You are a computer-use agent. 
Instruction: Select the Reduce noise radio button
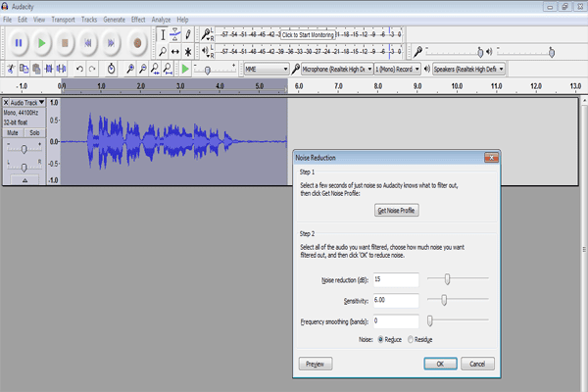[380, 339]
